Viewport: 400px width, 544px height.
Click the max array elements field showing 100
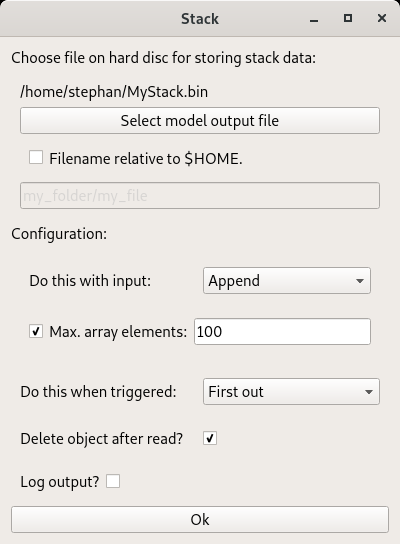coord(282,332)
